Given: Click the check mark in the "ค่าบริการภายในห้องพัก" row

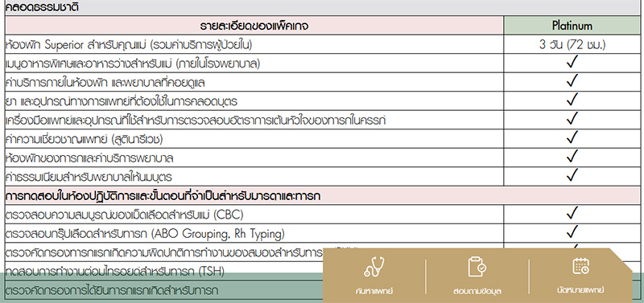Looking at the screenshot, I should [572, 80].
